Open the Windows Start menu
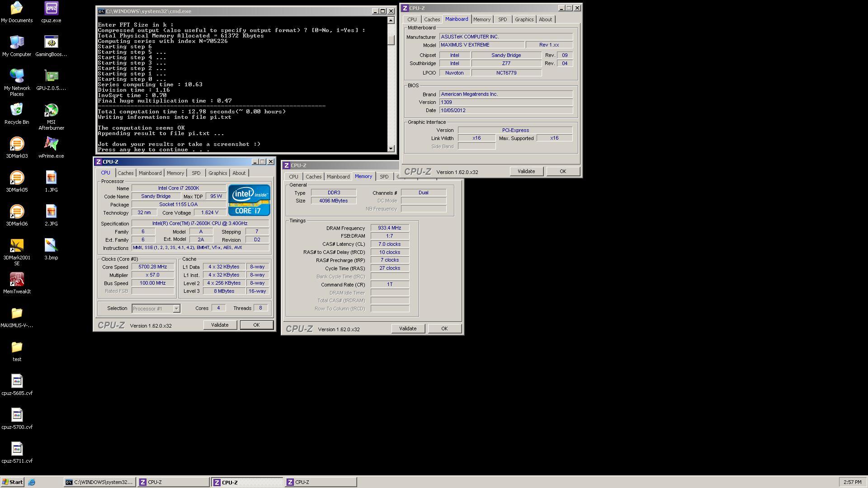The height and width of the screenshot is (488, 868). coord(13,482)
